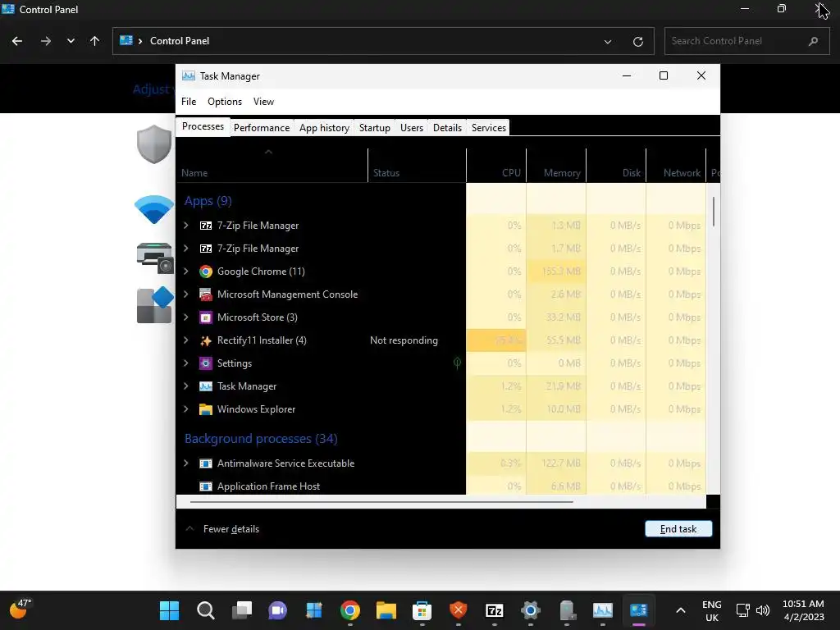Expand the Microsoft Store (3) process group
The image size is (840, 630).
click(186, 317)
